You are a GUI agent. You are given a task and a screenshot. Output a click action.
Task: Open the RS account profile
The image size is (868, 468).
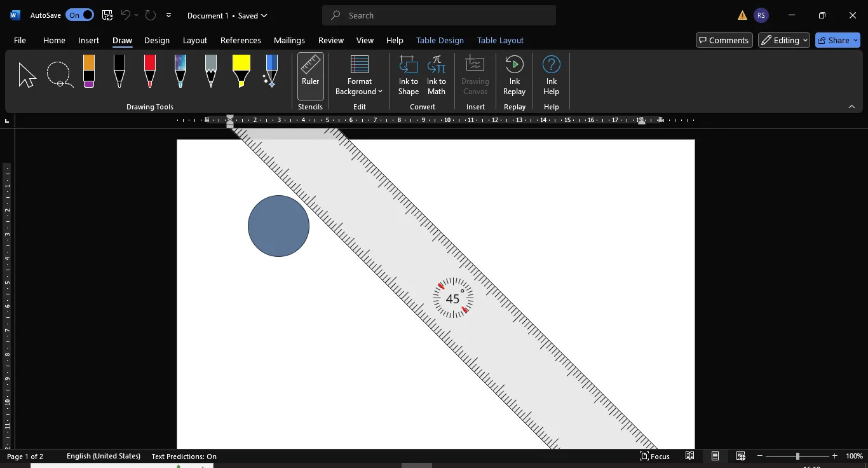[761, 15]
